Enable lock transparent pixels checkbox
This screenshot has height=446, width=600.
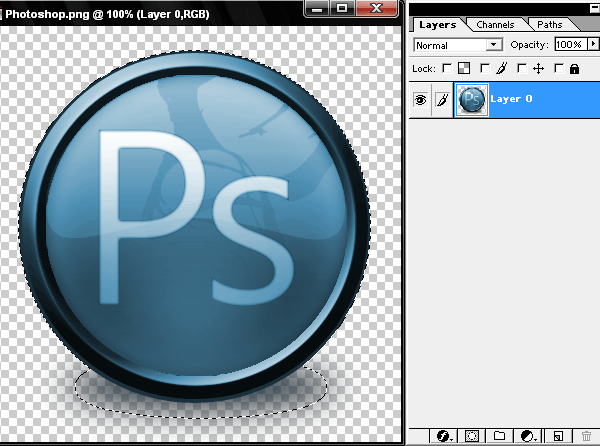point(447,68)
